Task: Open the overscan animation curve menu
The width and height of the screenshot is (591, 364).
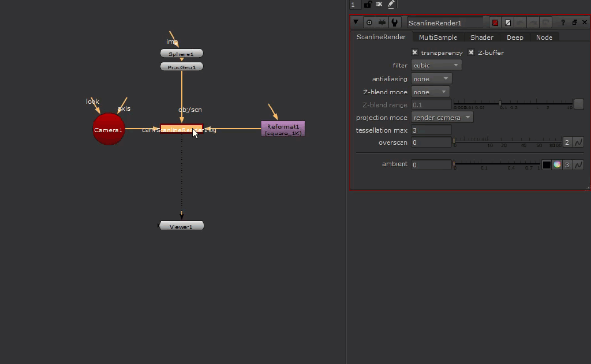Action: [x=578, y=142]
